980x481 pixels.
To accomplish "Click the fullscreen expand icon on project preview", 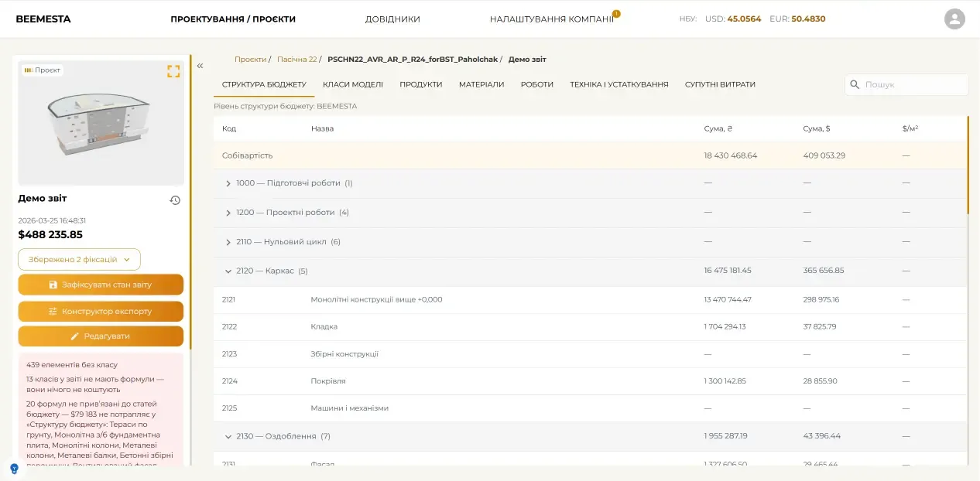I will pos(173,71).
